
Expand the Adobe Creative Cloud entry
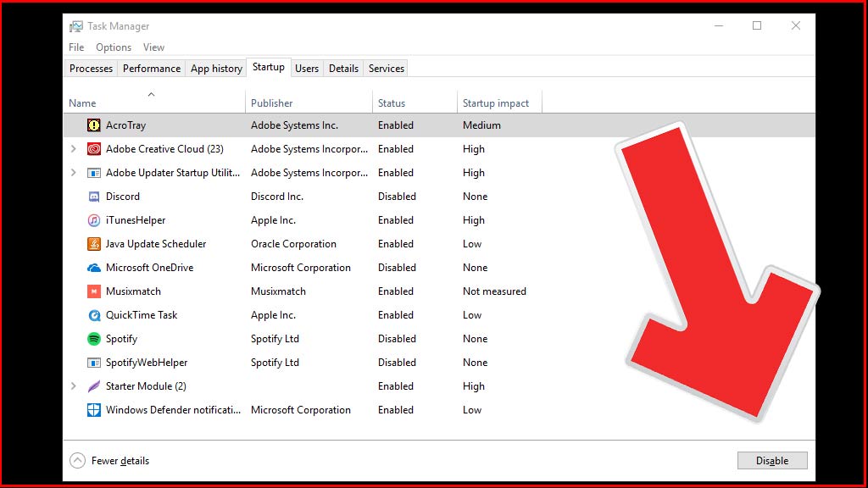74,148
